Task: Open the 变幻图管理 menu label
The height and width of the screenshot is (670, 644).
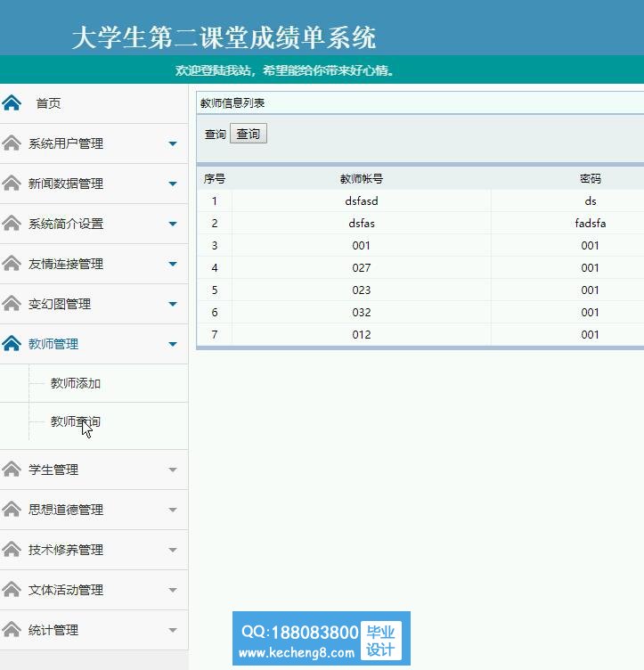Action: (x=60, y=304)
